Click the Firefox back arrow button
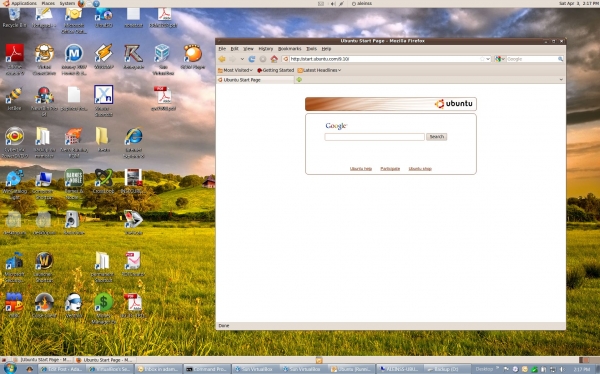This screenshot has height=374, width=600. click(222, 59)
